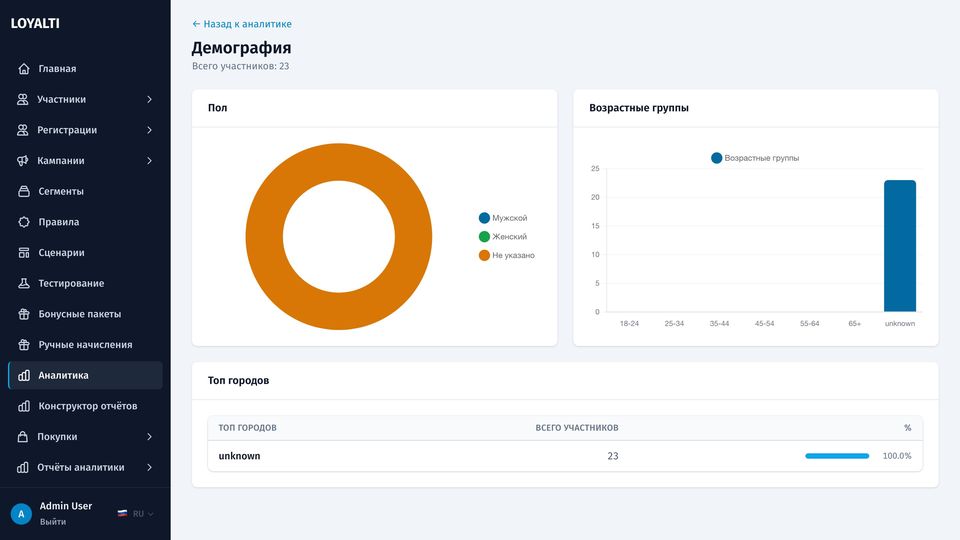Open Бонусные пакеты from the sidebar

coord(85,313)
